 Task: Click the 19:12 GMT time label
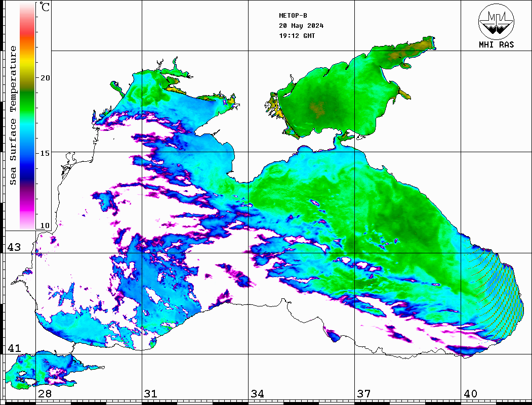[297, 36]
